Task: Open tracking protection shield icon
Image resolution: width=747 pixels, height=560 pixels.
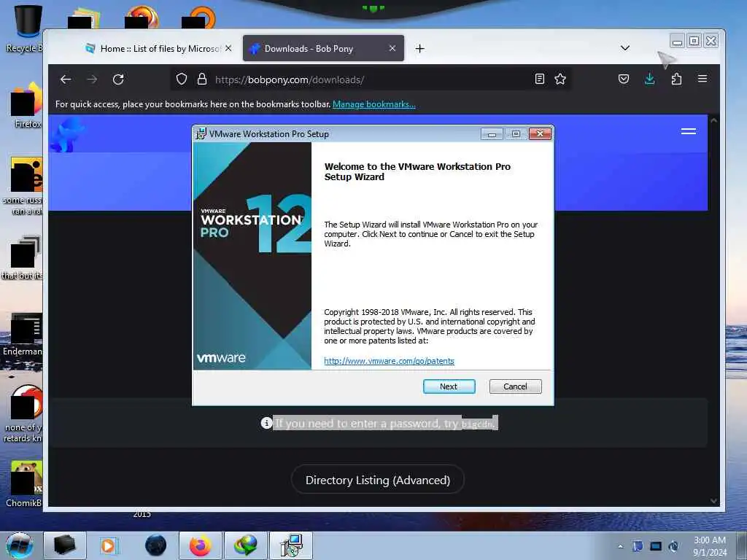Action: 182,79
